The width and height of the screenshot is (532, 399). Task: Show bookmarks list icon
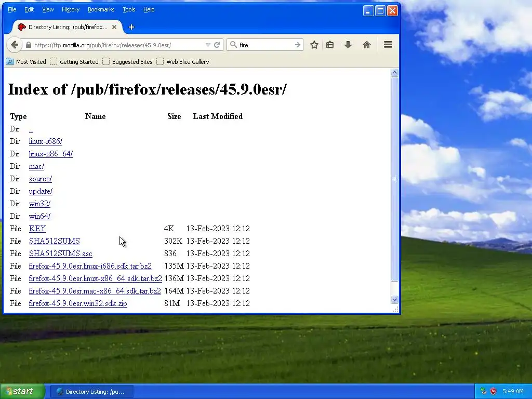click(330, 45)
